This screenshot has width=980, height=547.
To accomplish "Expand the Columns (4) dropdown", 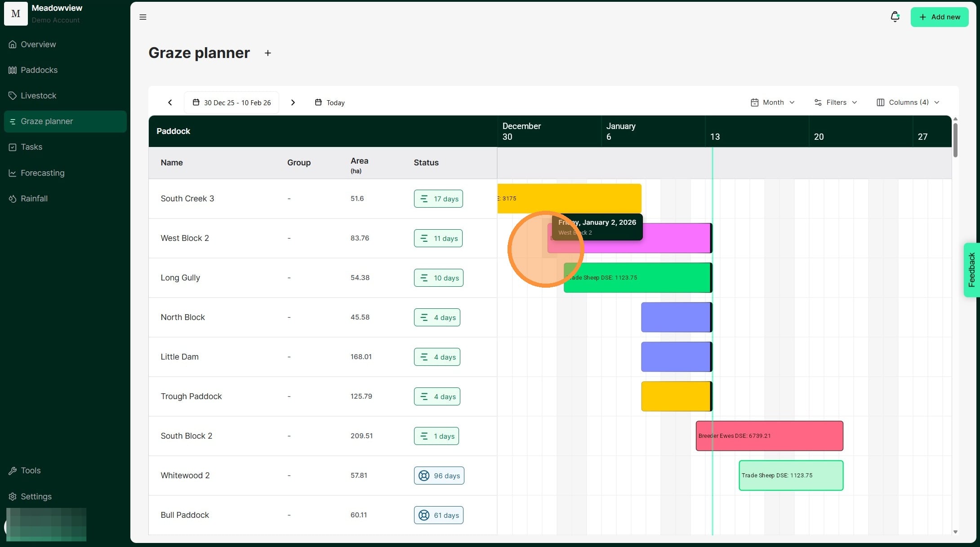I will [x=908, y=102].
